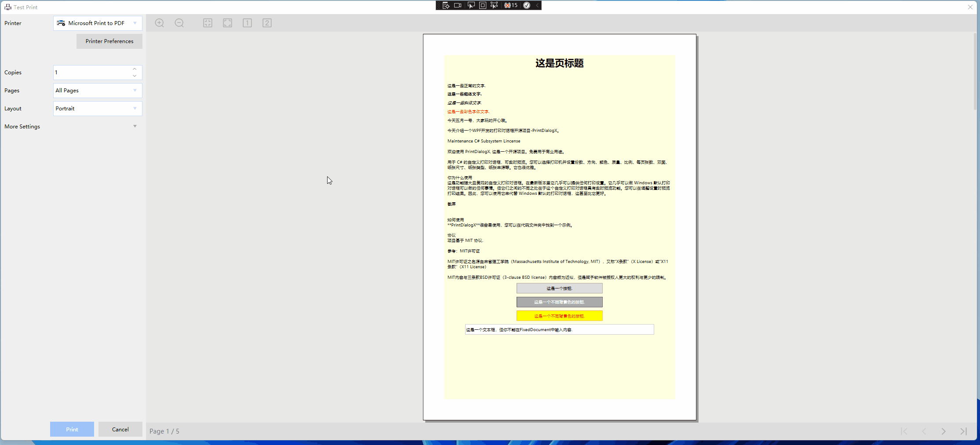
Task: Expand the More Settings section
Action: [135, 126]
